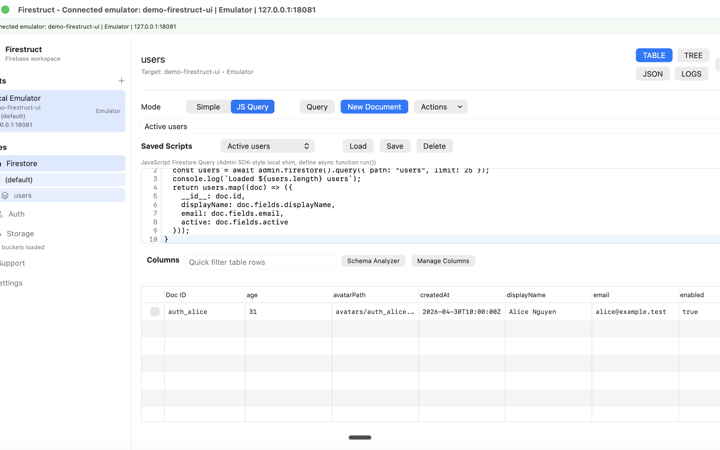
Task: Click the bottom panel drag handle
Action: [x=360, y=438]
